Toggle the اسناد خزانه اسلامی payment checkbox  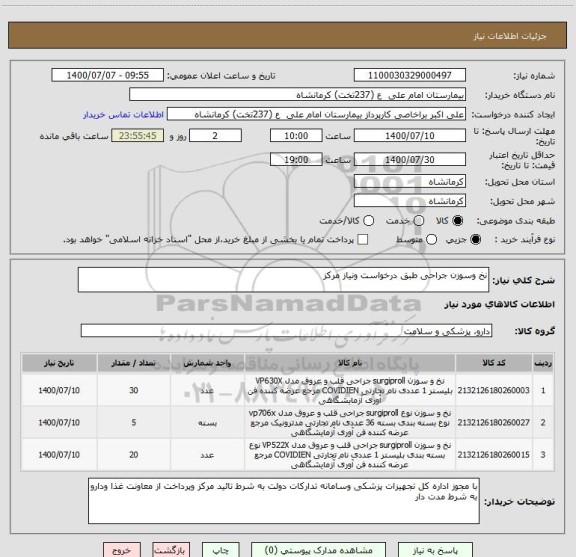[x=363, y=240]
